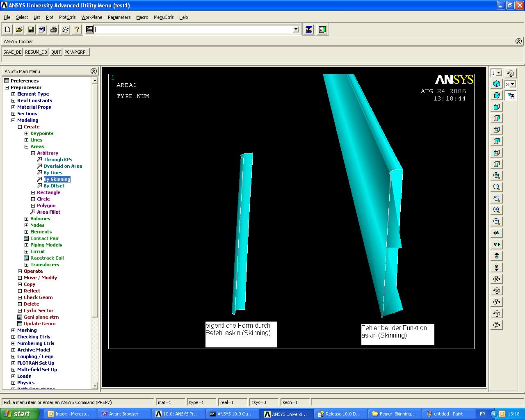The image size is (525, 420).
Task: Click the rotate counterclockwise about X icon
Action: click(497, 290)
